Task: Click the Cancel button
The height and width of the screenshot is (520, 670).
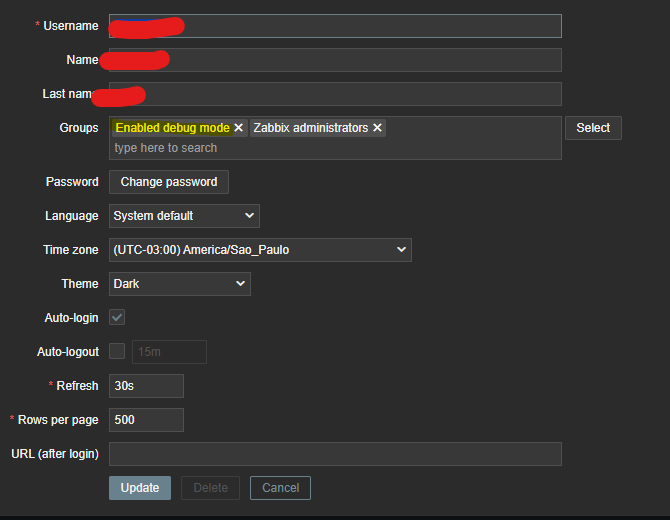Action: 280,488
